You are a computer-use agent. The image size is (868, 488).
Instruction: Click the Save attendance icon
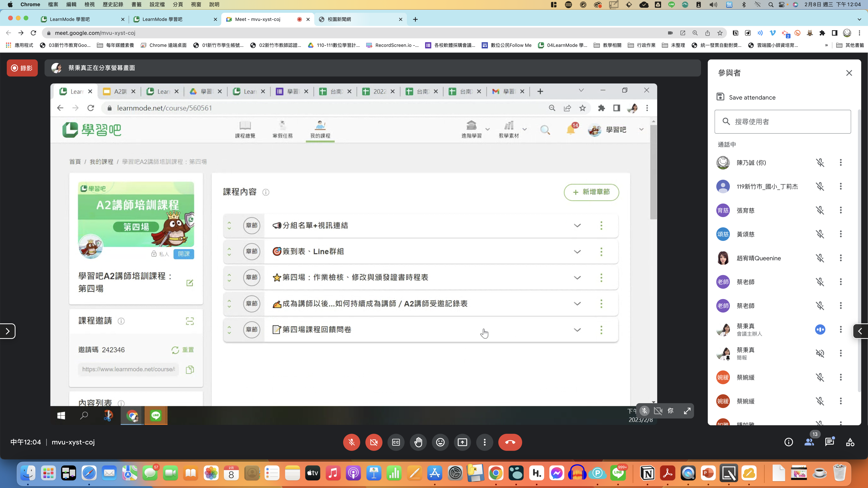coord(720,97)
